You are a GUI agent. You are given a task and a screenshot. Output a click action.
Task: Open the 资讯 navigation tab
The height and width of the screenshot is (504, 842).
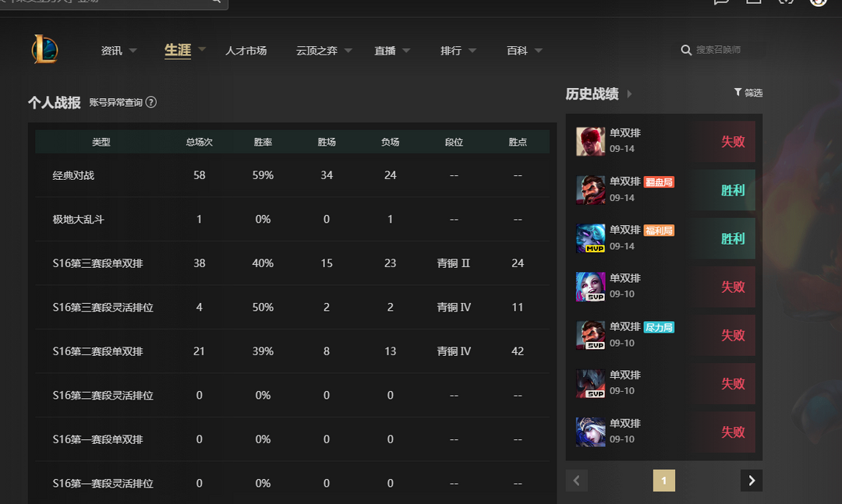111,51
